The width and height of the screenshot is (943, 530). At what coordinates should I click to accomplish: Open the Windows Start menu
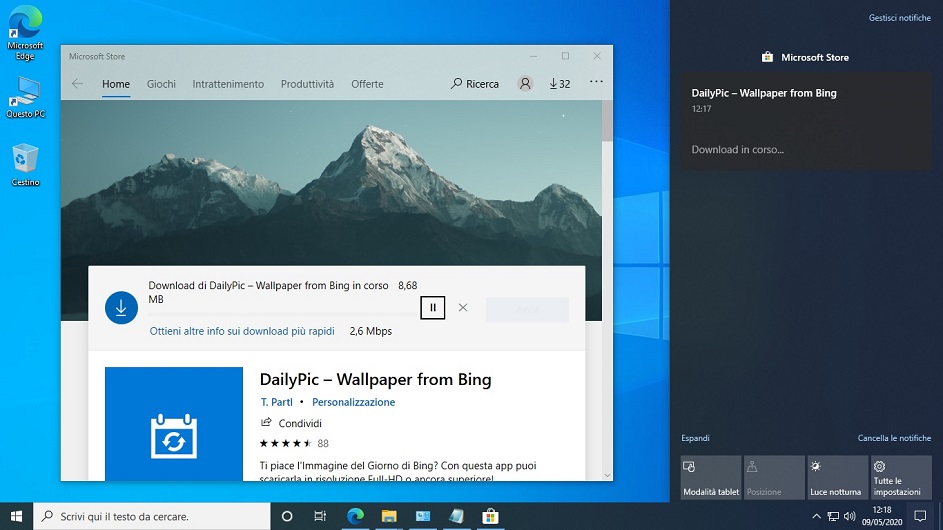(16, 516)
